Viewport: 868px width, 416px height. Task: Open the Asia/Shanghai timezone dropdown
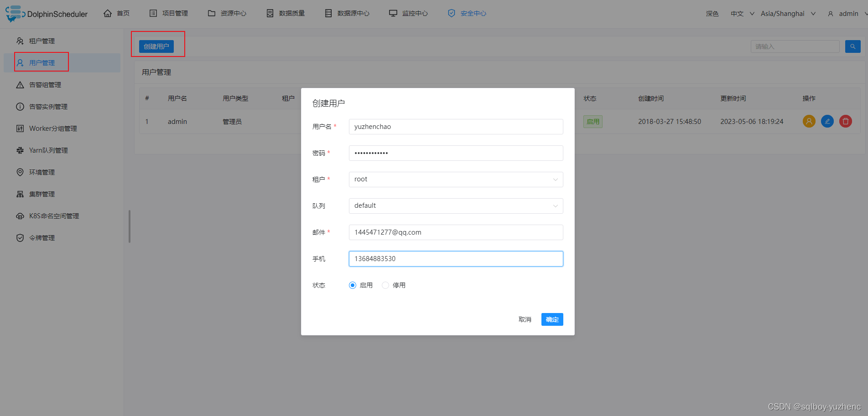[788, 14]
